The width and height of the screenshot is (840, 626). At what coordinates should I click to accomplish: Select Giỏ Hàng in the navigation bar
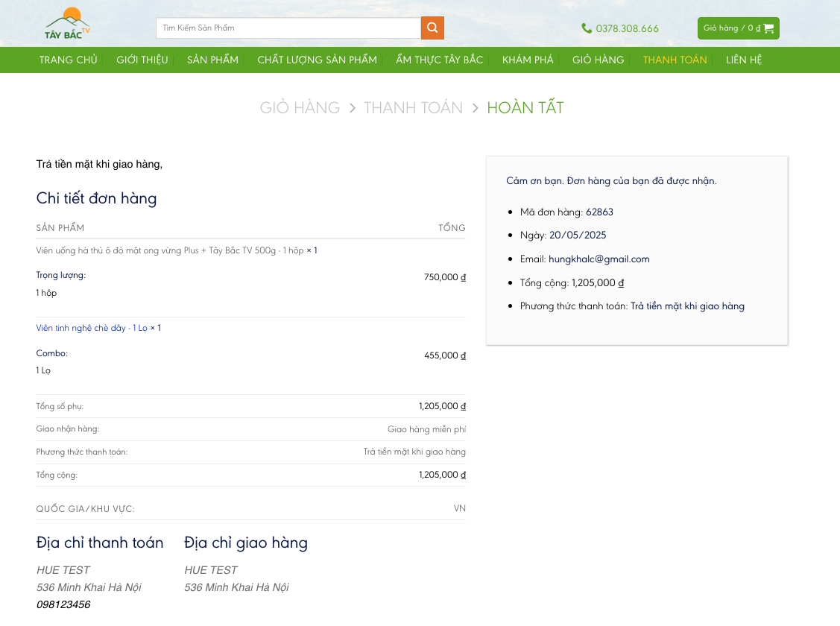coord(598,60)
